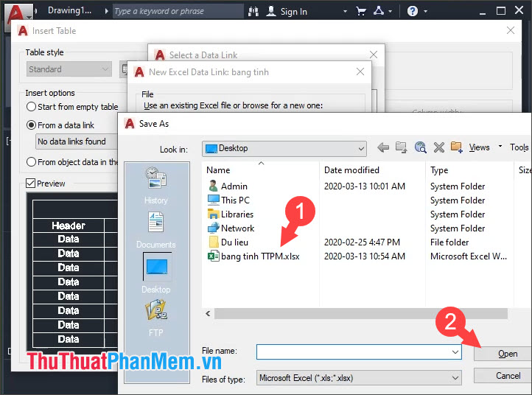Expand the A360 icon dropdown arrow
Screen dimensions: 532x395
point(391,12)
